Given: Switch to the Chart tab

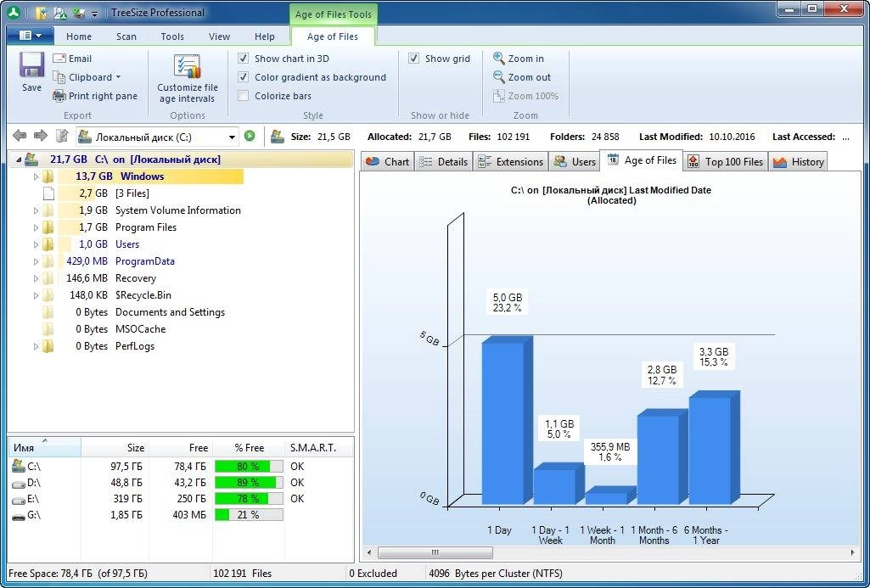Looking at the screenshot, I should tap(387, 161).
